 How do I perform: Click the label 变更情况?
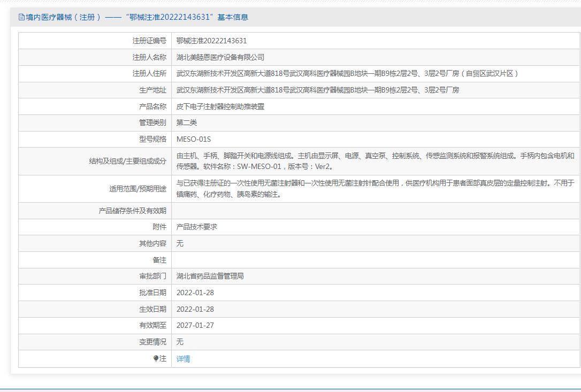point(152,342)
